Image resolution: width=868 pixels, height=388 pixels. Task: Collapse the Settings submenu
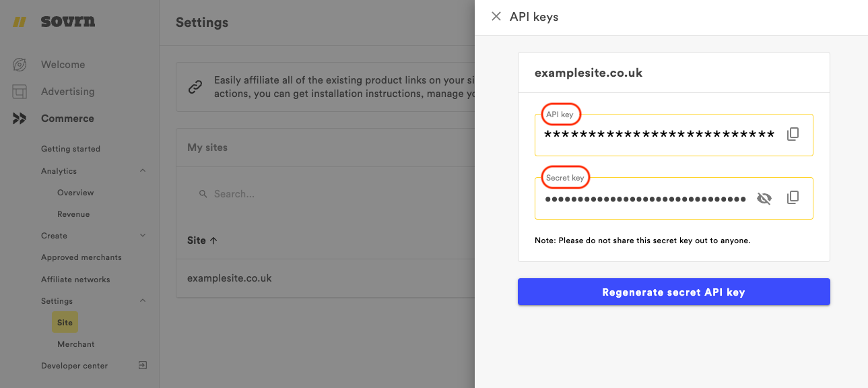(143, 300)
